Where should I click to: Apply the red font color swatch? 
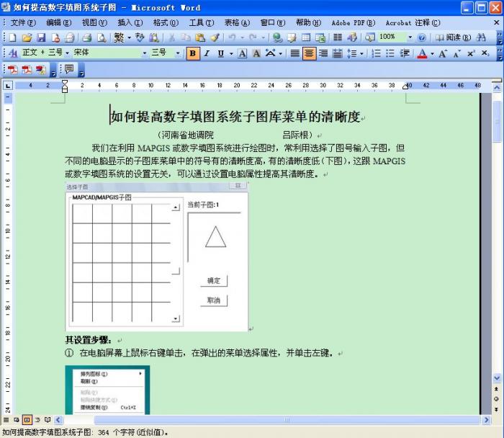422,53
